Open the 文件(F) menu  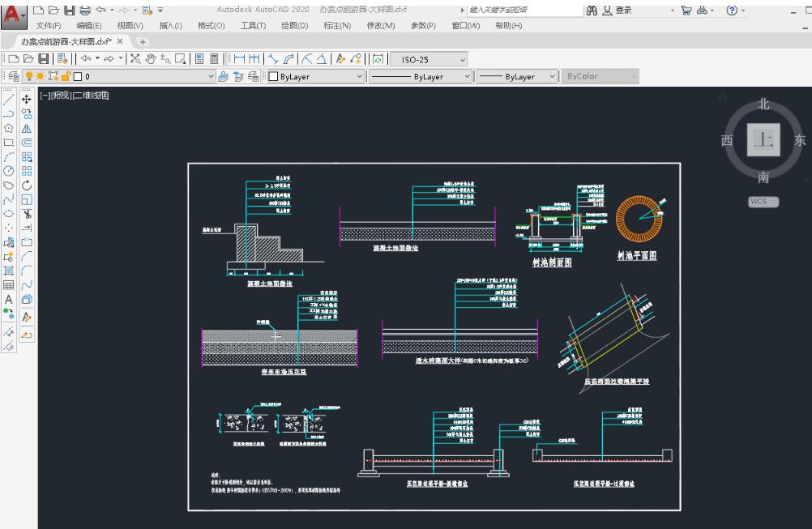pos(48,25)
